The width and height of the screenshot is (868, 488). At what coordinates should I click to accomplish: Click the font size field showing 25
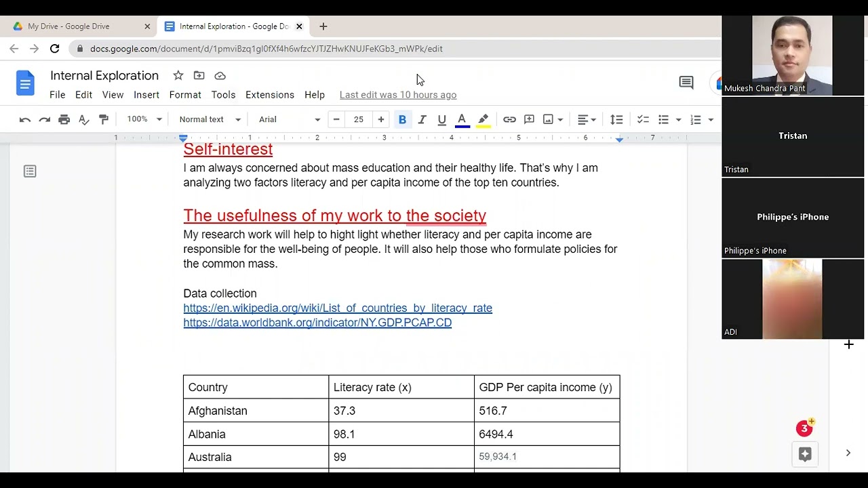(359, 119)
